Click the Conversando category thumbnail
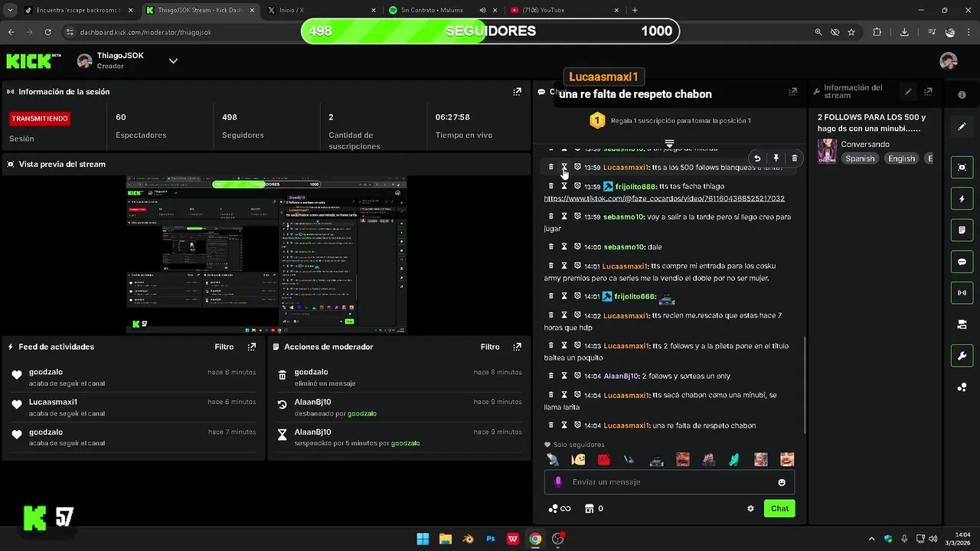The width and height of the screenshot is (980, 551). coord(827,151)
